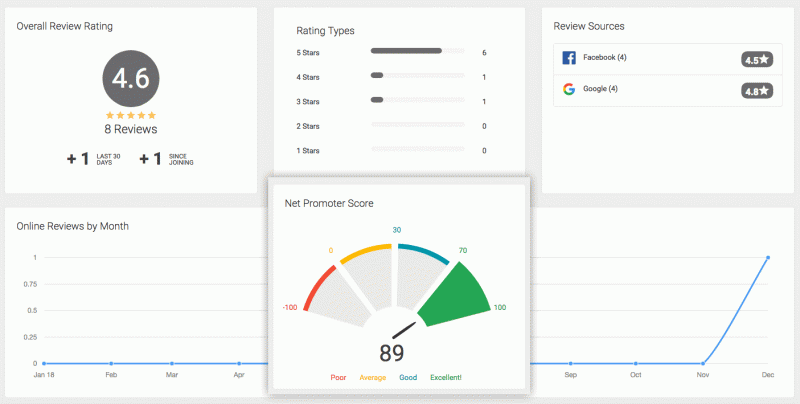The image size is (800, 404).
Task: Click the Google logo icon
Action: [x=569, y=89]
